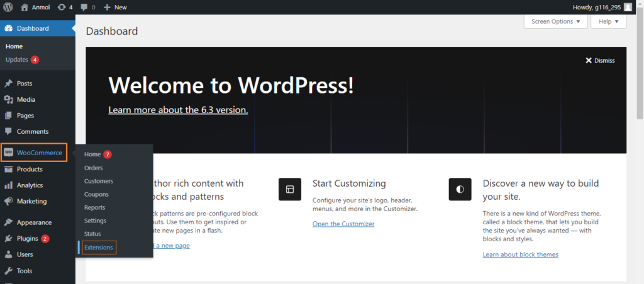
Task: Click the WooCommerce logo icon
Action: coord(9,153)
